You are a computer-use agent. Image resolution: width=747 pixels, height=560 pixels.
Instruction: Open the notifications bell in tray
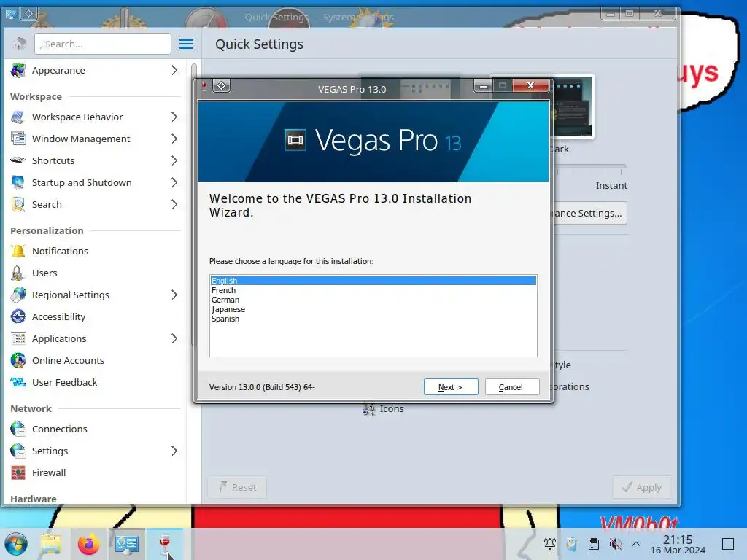(550, 543)
